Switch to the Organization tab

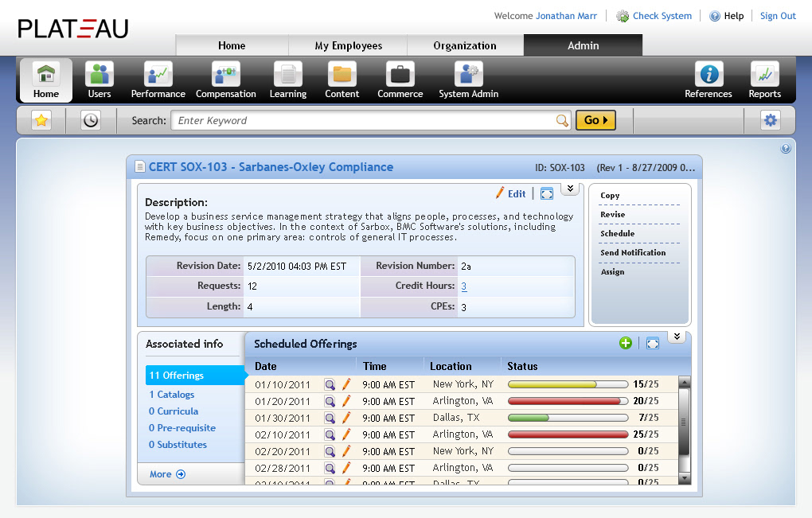(x=465, y=45)
